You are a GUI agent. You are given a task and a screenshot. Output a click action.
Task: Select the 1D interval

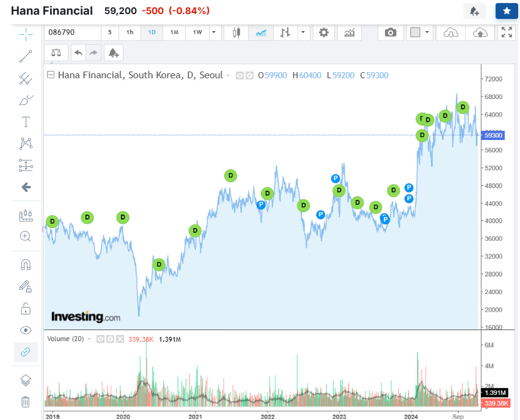point(152,32)
